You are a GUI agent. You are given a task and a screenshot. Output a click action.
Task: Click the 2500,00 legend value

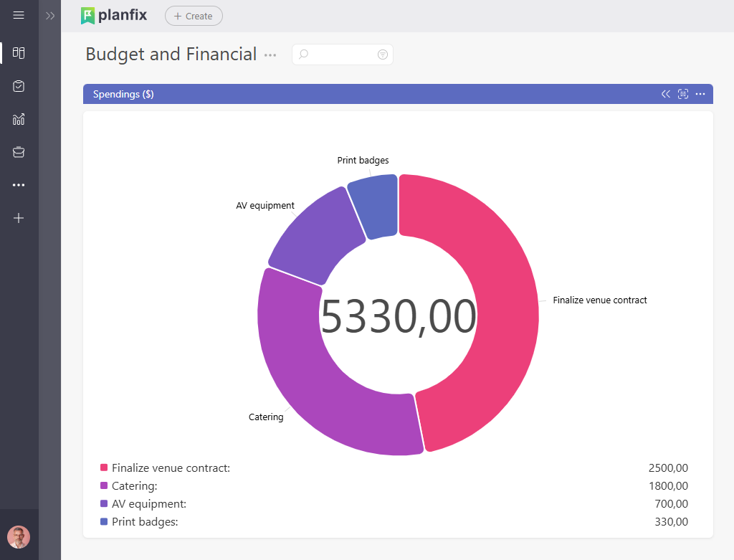click(668, 468)
